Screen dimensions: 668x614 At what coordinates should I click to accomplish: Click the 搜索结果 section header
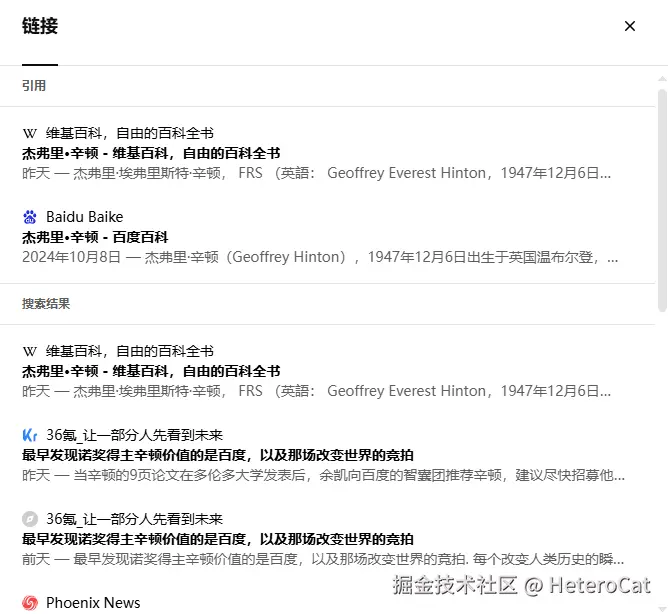[x=46, y=304]
